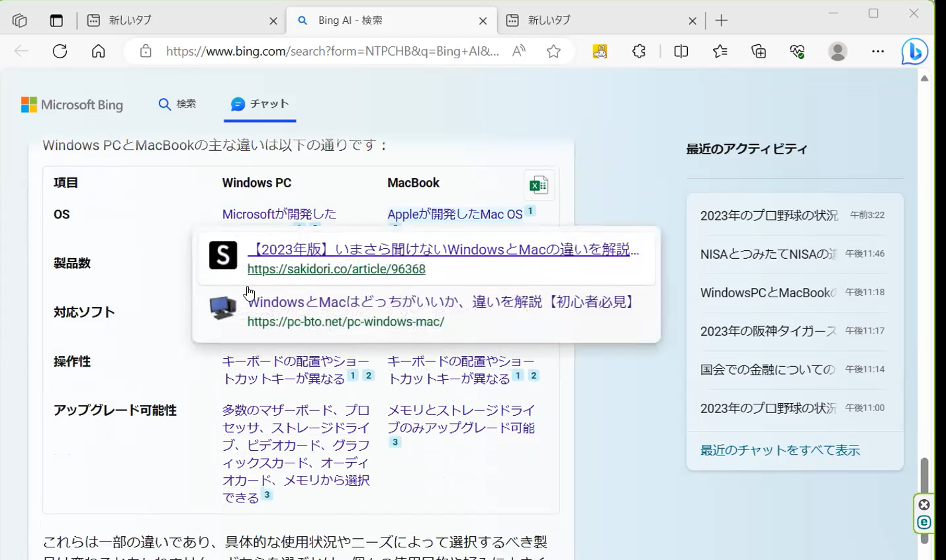Click メモリとストレージドライブのみアップグレード可能 text

(x=461, y=419)
